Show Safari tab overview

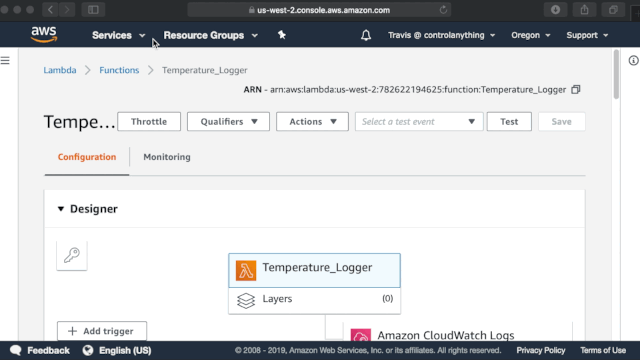[x=613, y=10]
